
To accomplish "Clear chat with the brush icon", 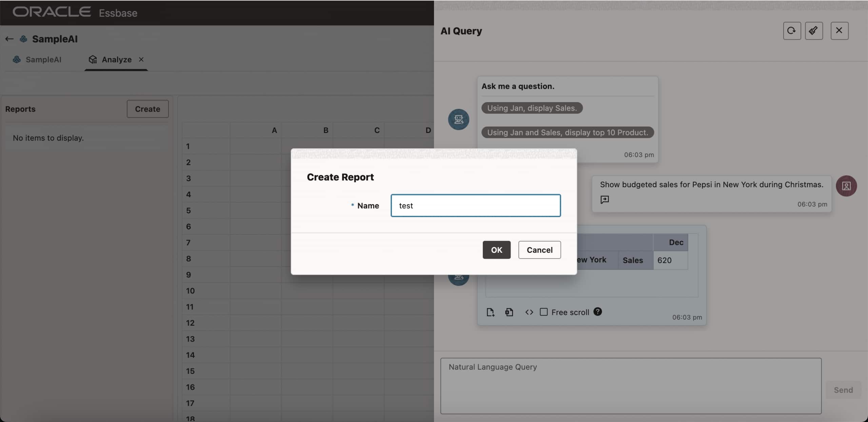I will tap(814, 31).
